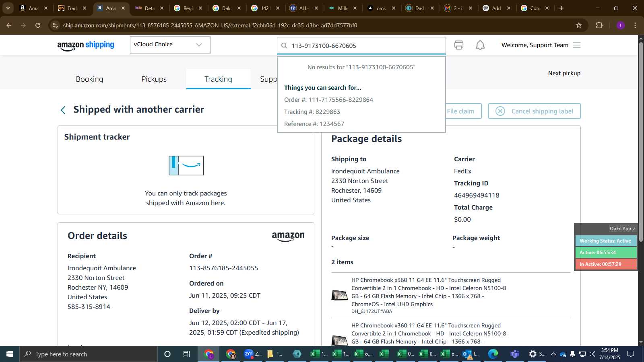Close the active Amazon shipping tab
The width and height of the screenshot is (644, 362).
point(123,8)
